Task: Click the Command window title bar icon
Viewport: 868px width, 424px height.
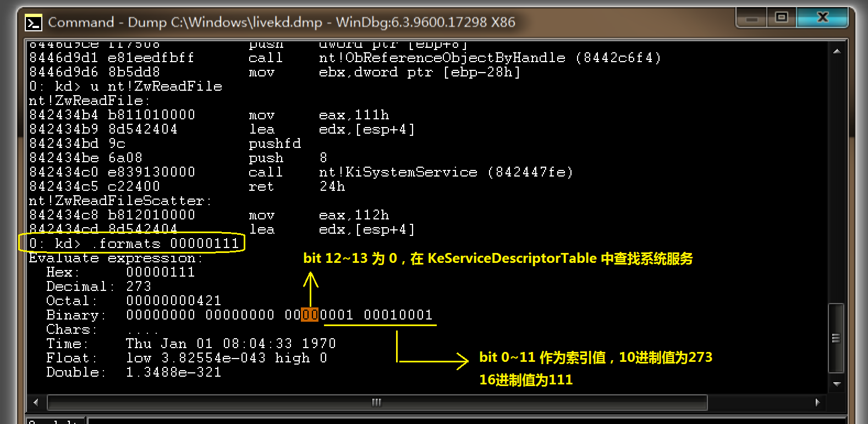Action: tap(34, 23)
